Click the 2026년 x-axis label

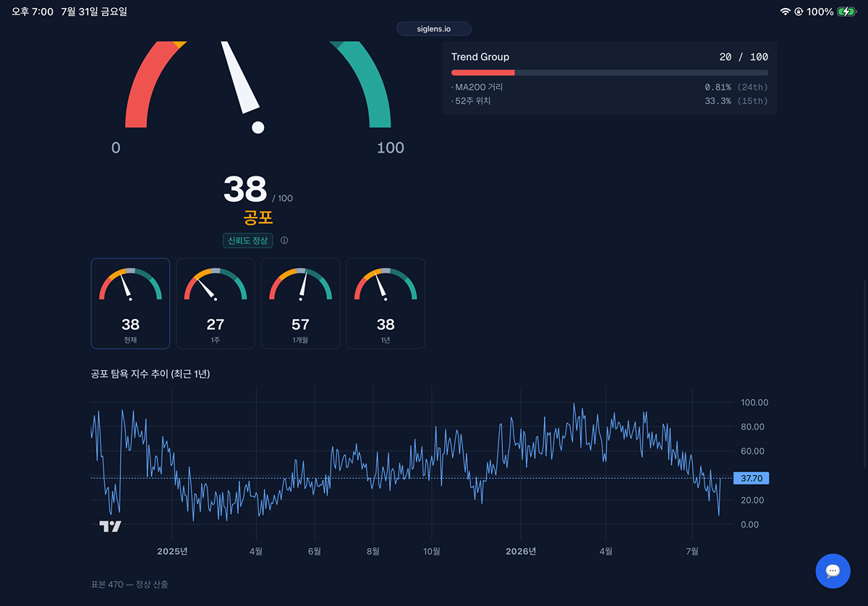click(x=521, y=551)
